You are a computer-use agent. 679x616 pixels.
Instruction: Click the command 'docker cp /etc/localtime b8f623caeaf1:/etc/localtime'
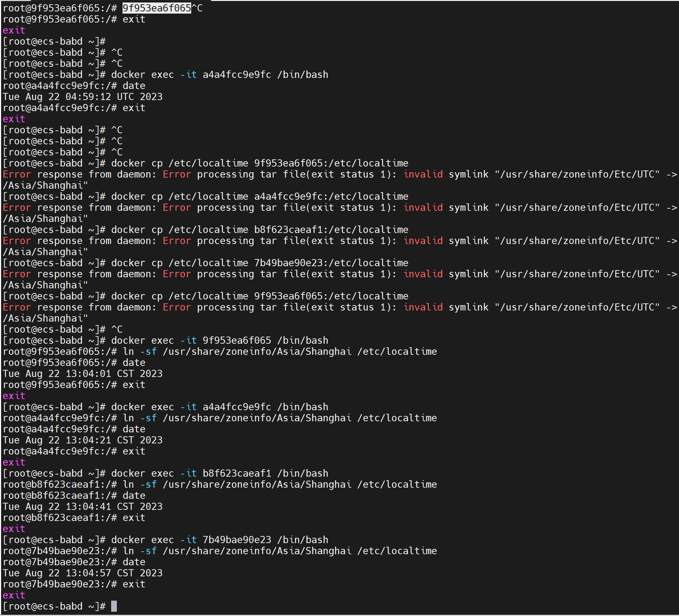[x=260, y=230]
